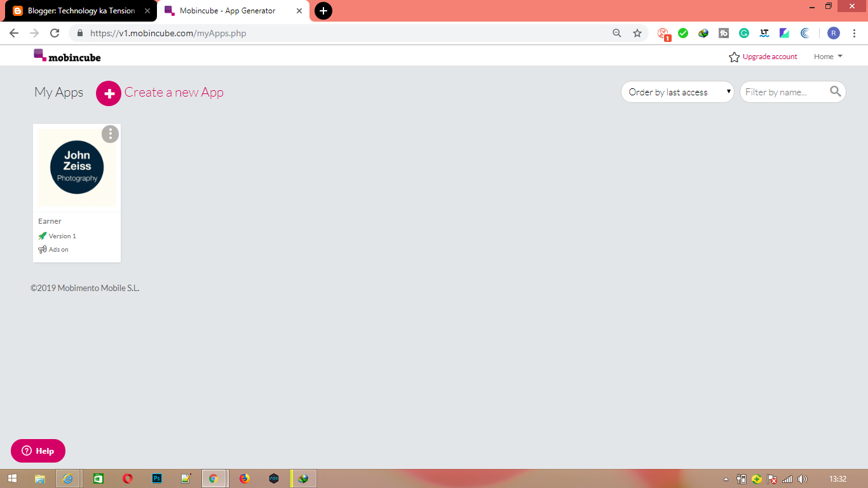Open Windows Start menu
The image size is (868, 488).
(12, 478)
